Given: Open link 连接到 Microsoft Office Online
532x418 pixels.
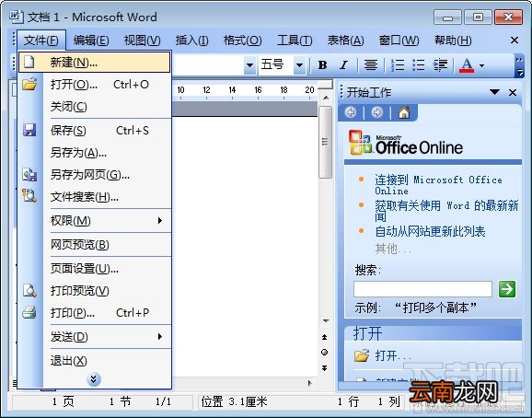Looking at the screenshot, I should click(x=438, y=184).
